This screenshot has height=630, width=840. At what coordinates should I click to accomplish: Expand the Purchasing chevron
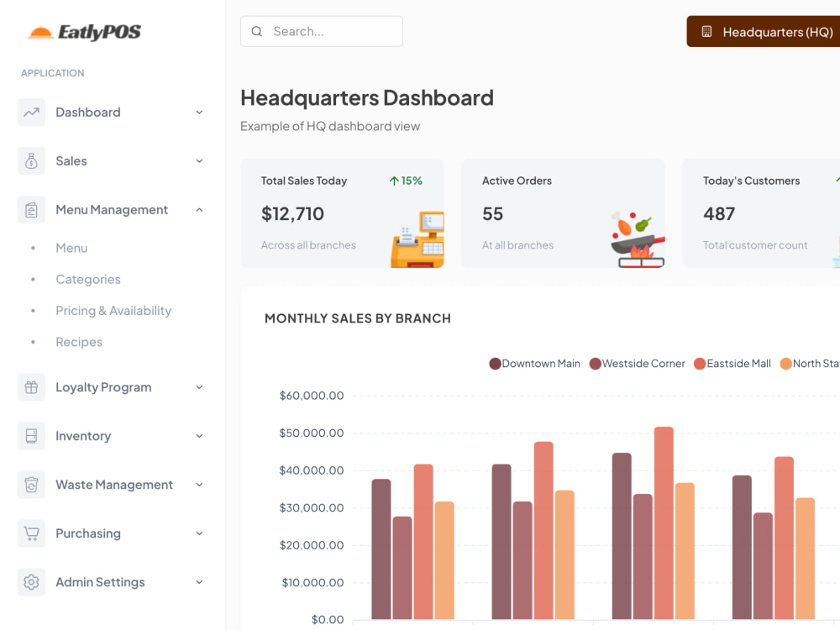[x=199, y=533]
